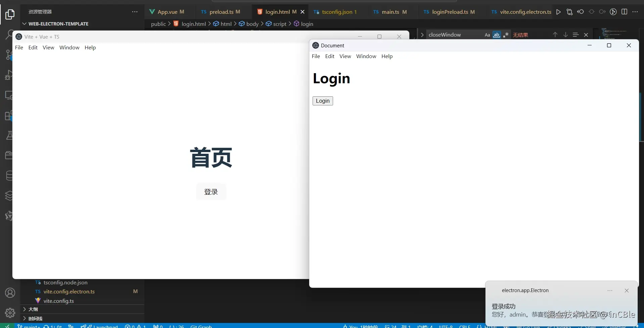This screenshot has width=644, height=328.
Task: Click the Run file play button in editor toolbar
Action: tap(558, 12)
